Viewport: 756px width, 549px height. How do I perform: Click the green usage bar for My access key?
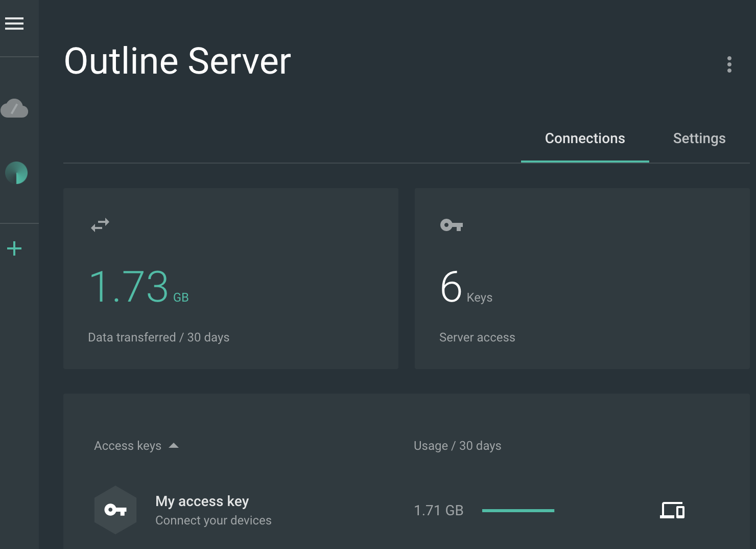pyautogui.click(x=518, y=511)
